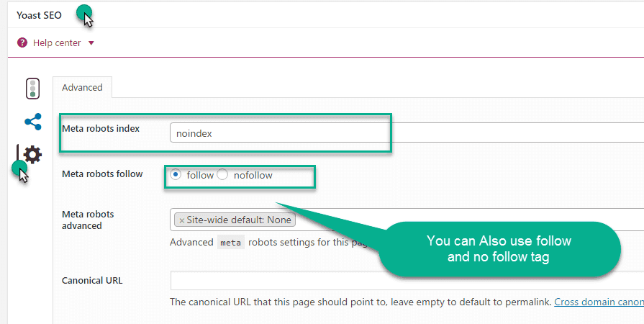
Task: Open the social share settings icon
Action: pyautogui.click(x=33, y=122)
